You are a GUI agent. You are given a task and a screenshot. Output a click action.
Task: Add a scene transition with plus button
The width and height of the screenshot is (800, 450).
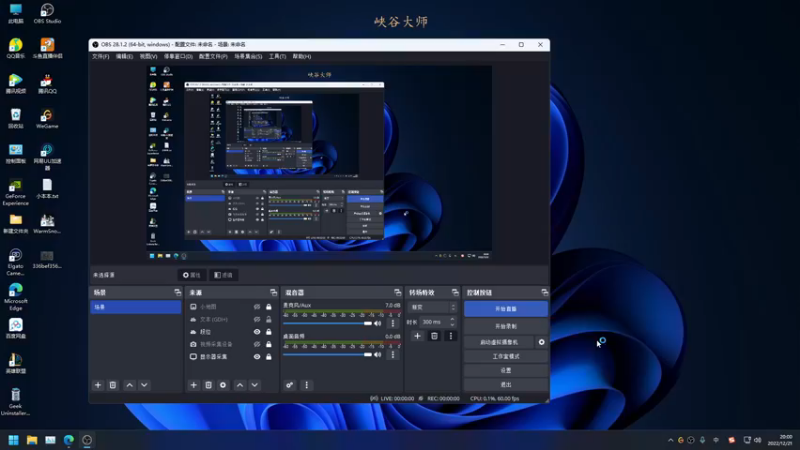pos(417,336)
